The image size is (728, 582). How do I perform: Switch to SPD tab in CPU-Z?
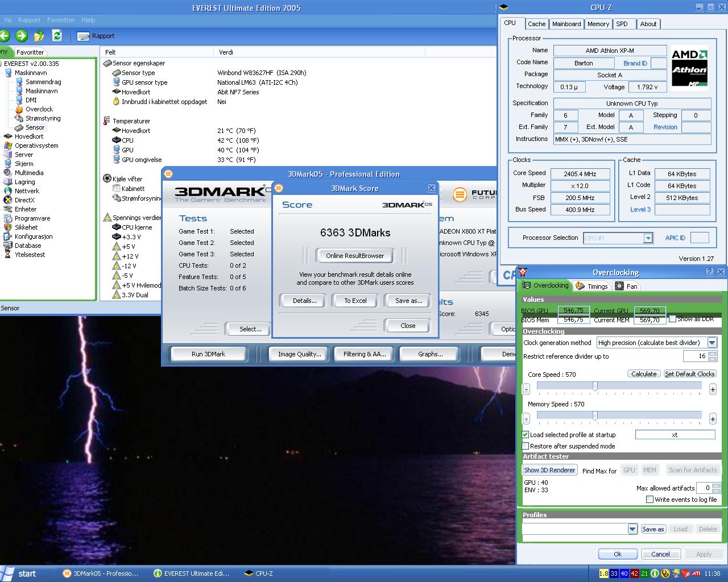coord(622,24)
